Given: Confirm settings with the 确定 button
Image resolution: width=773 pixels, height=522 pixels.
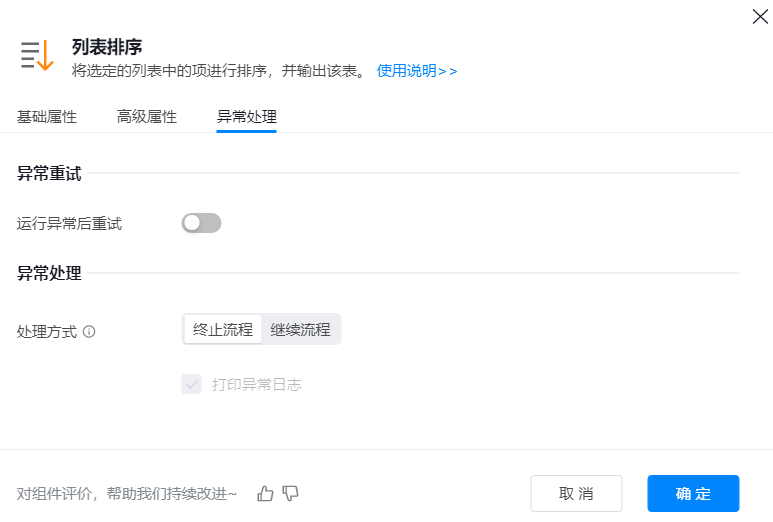Looking at the screenshot, I should click(693, 493).
